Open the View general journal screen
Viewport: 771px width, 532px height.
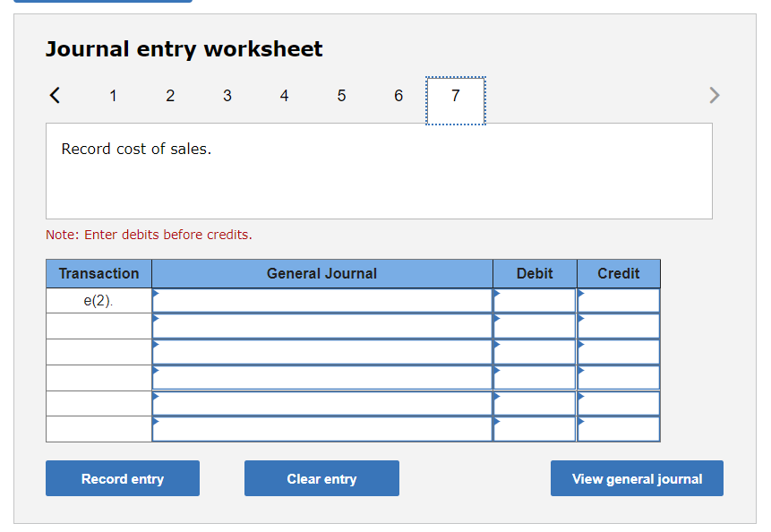click(x=637, y=478)
